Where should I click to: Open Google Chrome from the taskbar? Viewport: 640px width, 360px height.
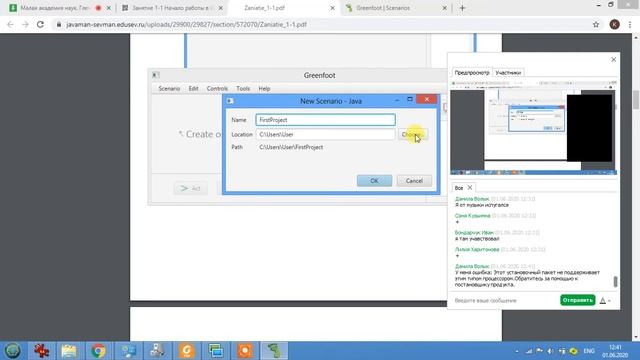[98, 351]
